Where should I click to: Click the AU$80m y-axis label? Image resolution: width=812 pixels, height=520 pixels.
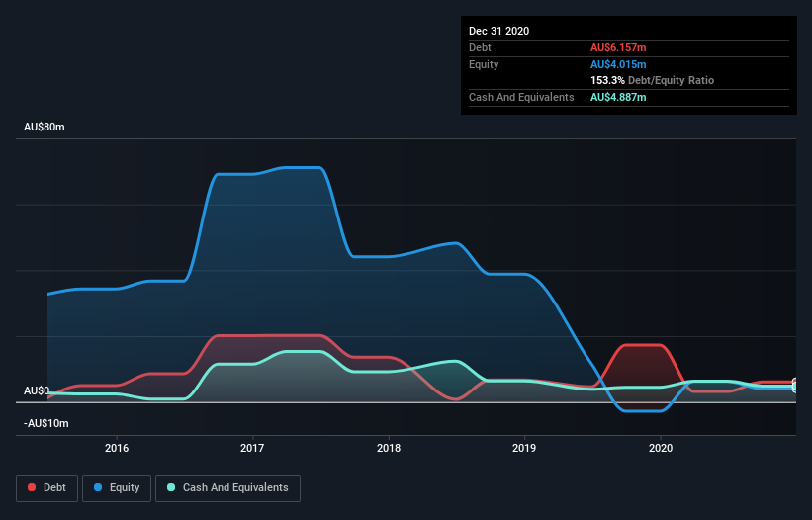[x=45, y=127]
